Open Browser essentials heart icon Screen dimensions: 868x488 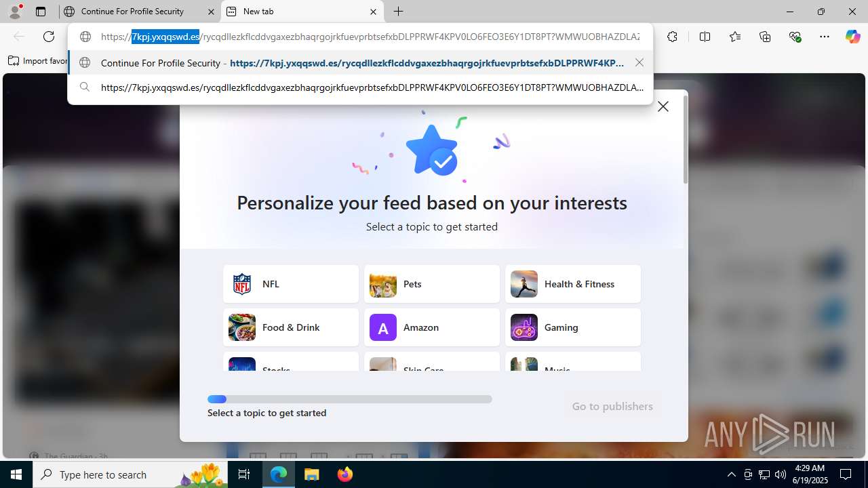tap(795, 37)
